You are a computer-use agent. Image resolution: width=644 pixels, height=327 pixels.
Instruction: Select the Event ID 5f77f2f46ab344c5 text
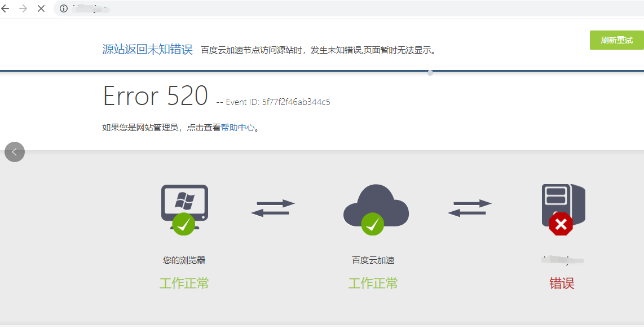click(x=274, y=102)
